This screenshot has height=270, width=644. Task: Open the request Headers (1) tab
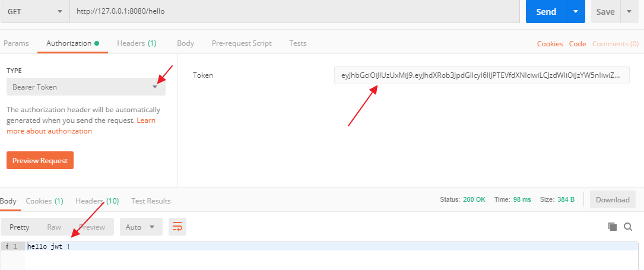(137, 43)
